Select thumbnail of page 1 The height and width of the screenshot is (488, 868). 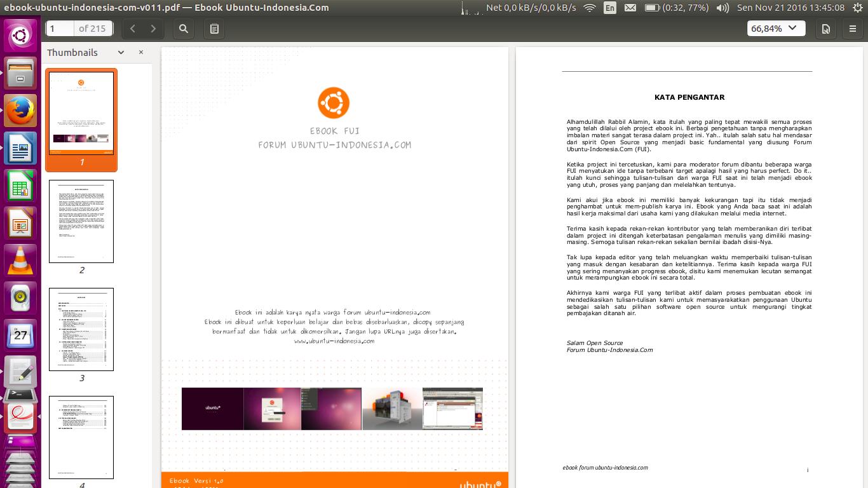coord(81,113)
